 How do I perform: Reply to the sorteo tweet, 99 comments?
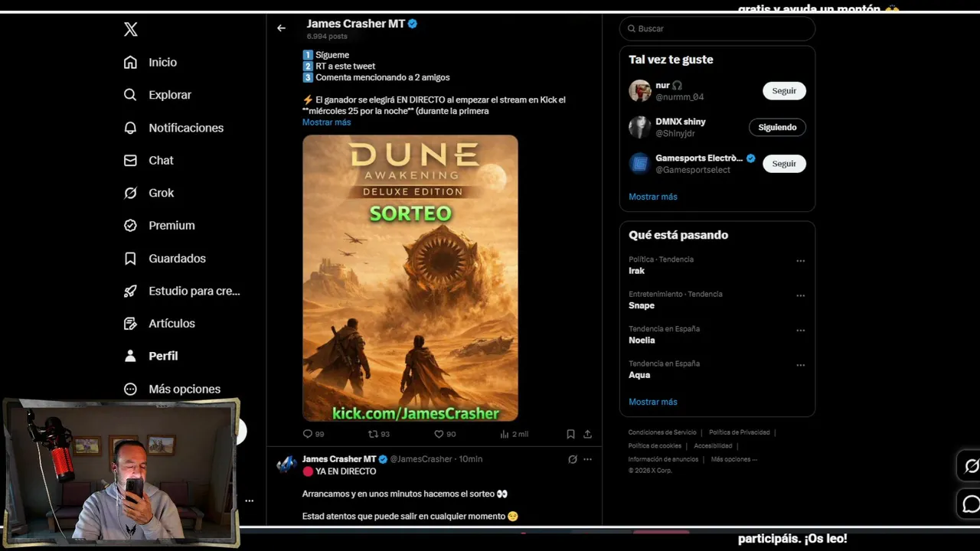pos(314,434)
